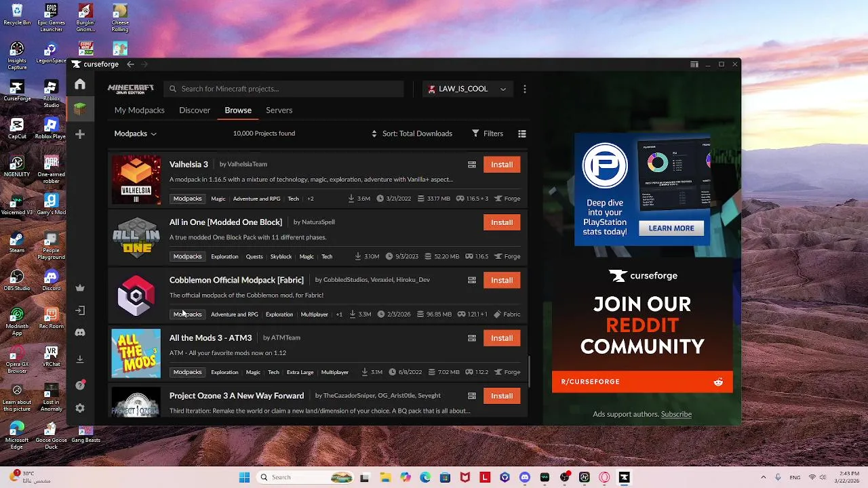This screenshot has width=868, height=488.
Task: Click Cobblemon Official Modpack version picker icon
Action: coord(472,280)
